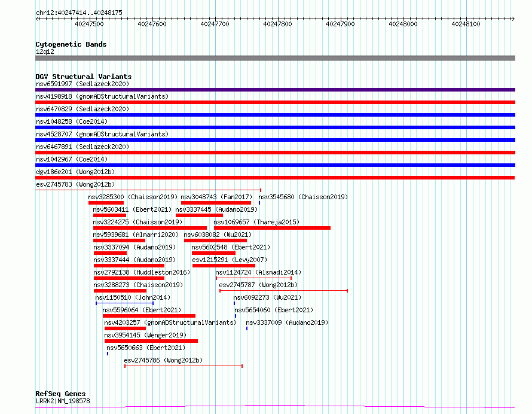
Task: Click the small blue nsv5650663 marker
Action: coord(108,354)
